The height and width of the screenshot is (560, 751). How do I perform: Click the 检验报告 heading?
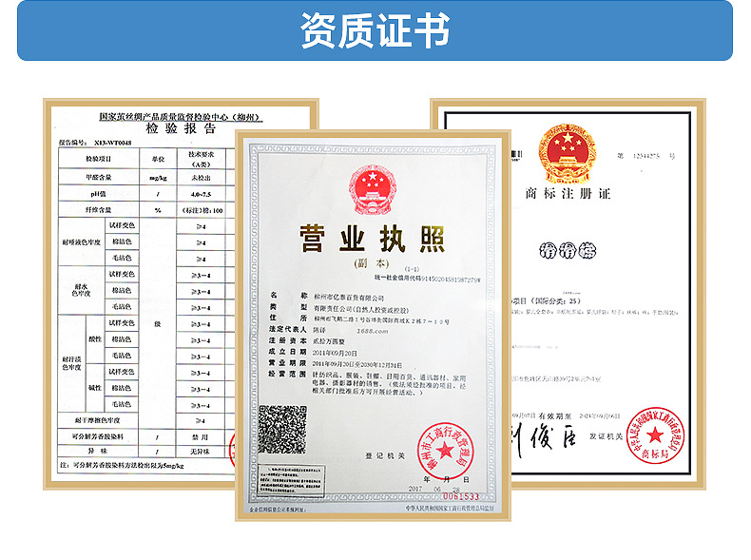181,128
